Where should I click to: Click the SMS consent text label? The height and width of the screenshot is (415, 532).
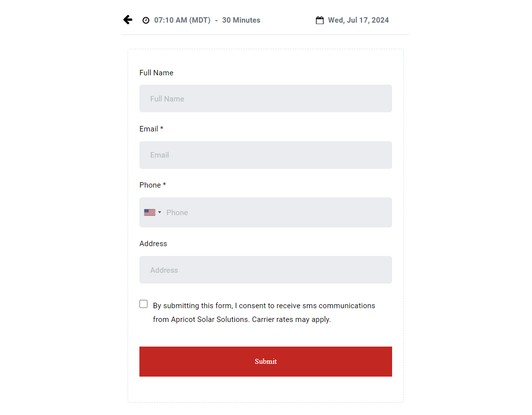[264, 313]
